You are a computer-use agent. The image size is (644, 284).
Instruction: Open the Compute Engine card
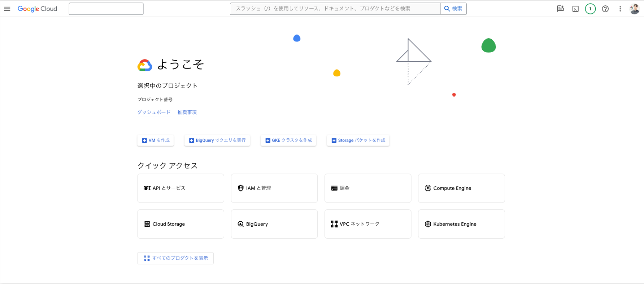coord(461,188)
